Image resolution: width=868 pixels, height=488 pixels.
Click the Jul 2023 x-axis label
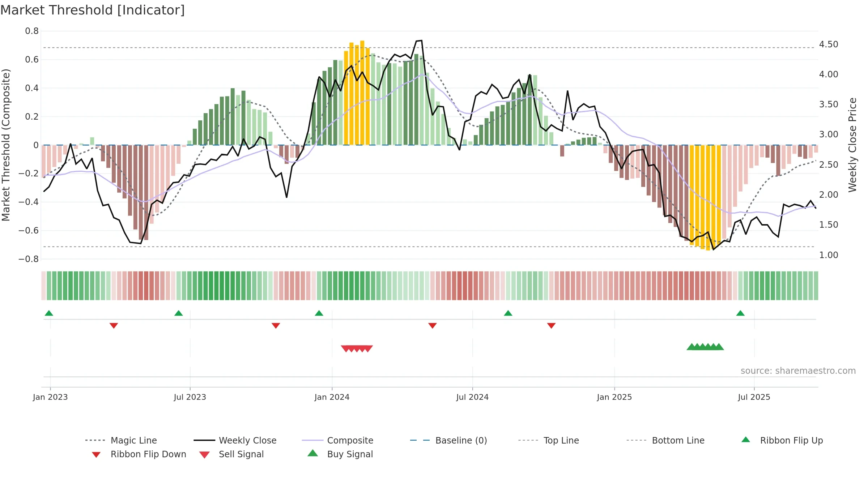tap(190, 397)
